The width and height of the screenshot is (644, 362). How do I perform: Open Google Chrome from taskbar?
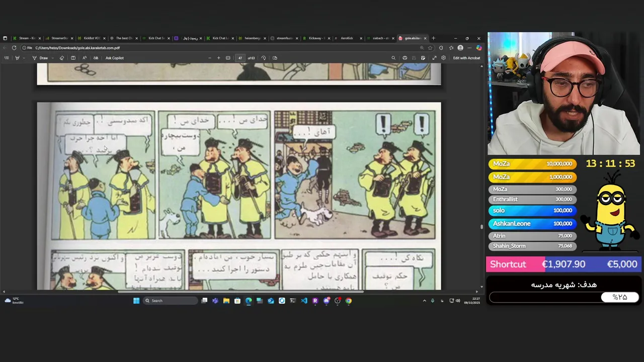[349, 301]
